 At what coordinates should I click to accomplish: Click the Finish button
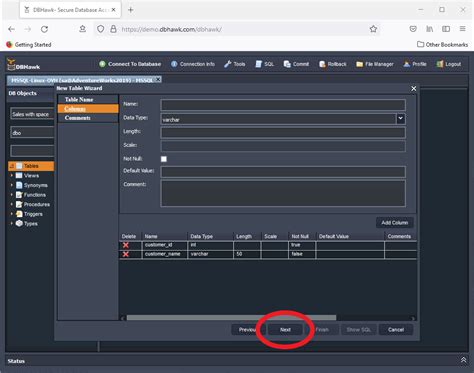click(322, 330)
